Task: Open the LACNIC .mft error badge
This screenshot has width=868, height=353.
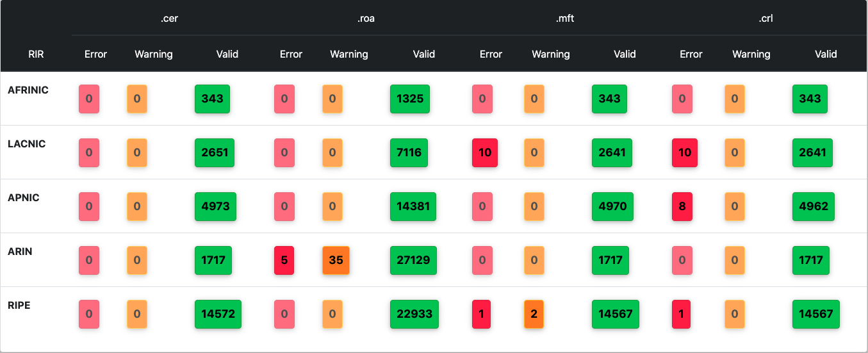Action: coord(485,152)
